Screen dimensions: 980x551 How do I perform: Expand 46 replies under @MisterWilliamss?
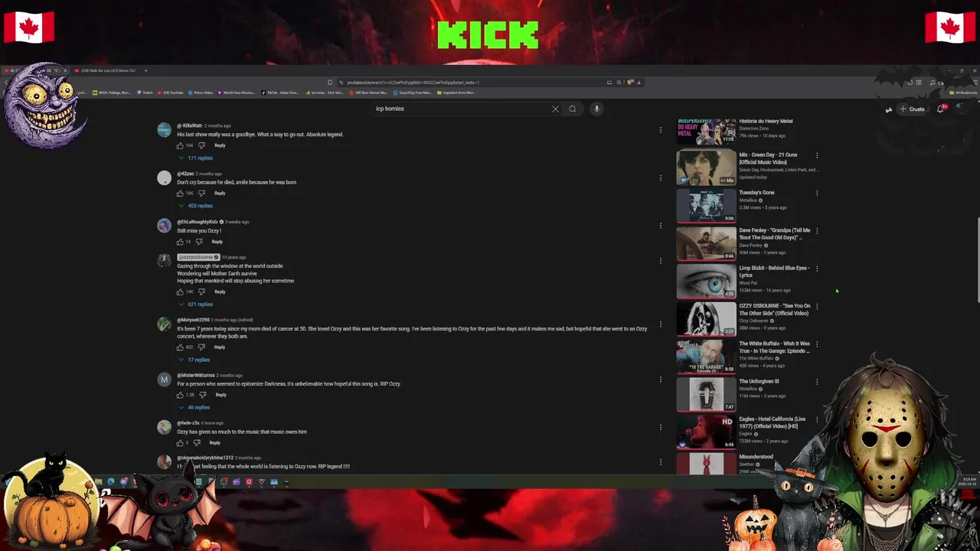click(x=194, y=407)
